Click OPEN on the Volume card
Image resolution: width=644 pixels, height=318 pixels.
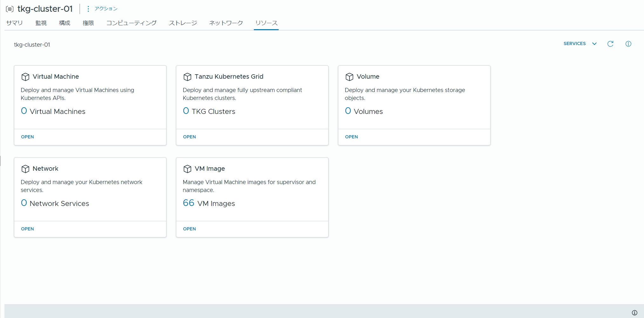(351, 136)
